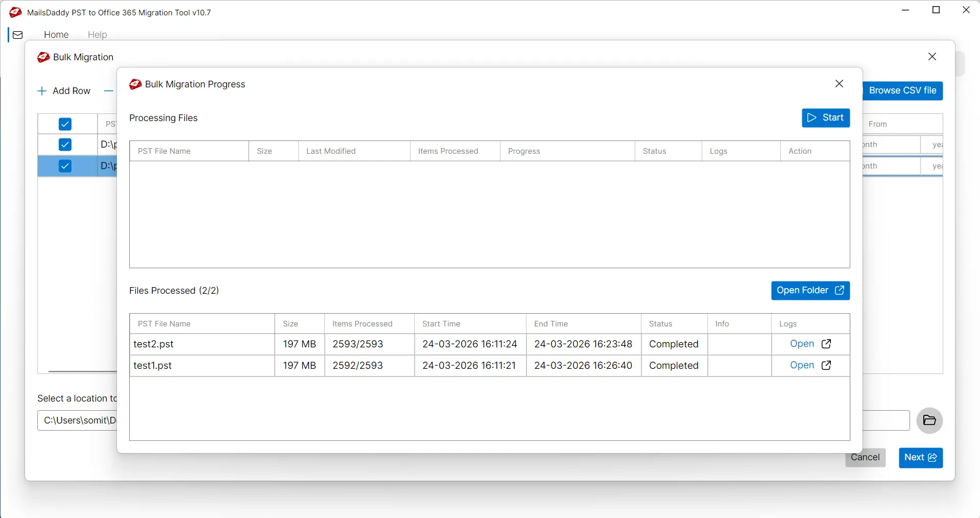Open logs for test2.pst
The width and height of the screenshot is (980, 518).
pos(810,344)
